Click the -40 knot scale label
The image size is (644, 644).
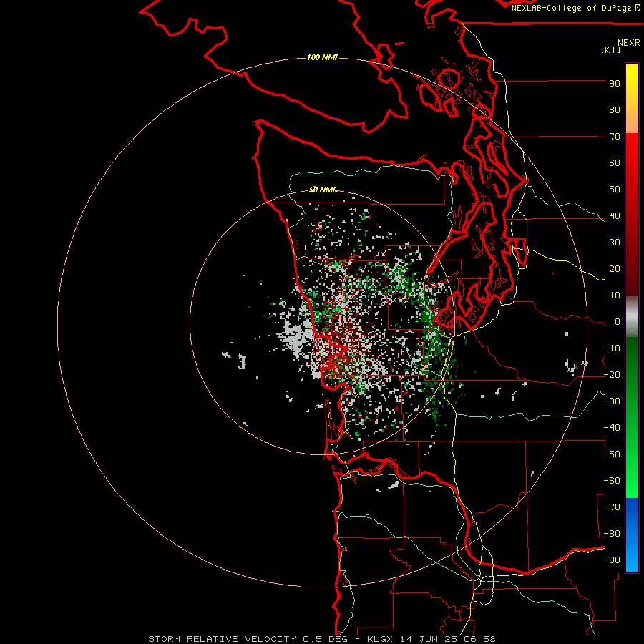pos(612,428)
